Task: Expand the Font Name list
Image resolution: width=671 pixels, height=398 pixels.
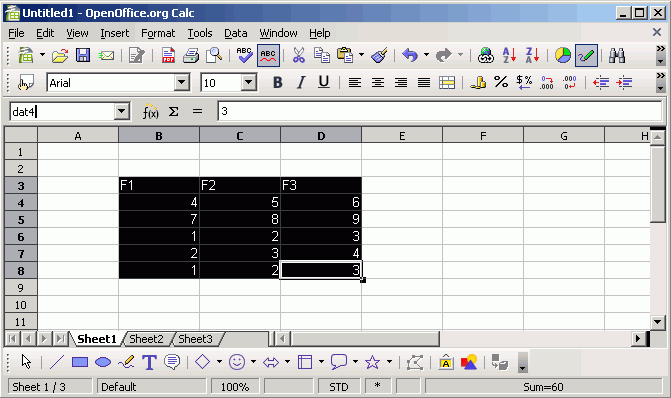Action: [182, 82]
